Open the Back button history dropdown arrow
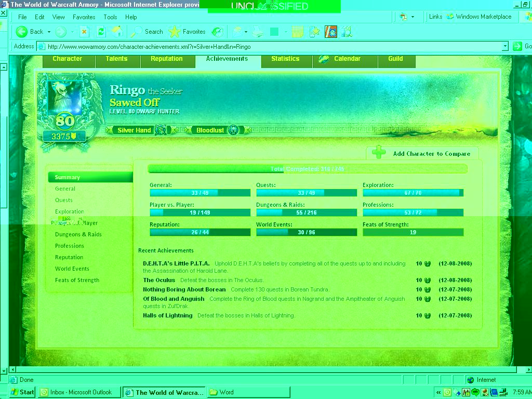This screenshot has width=532, height=399. tap(49, 32)
